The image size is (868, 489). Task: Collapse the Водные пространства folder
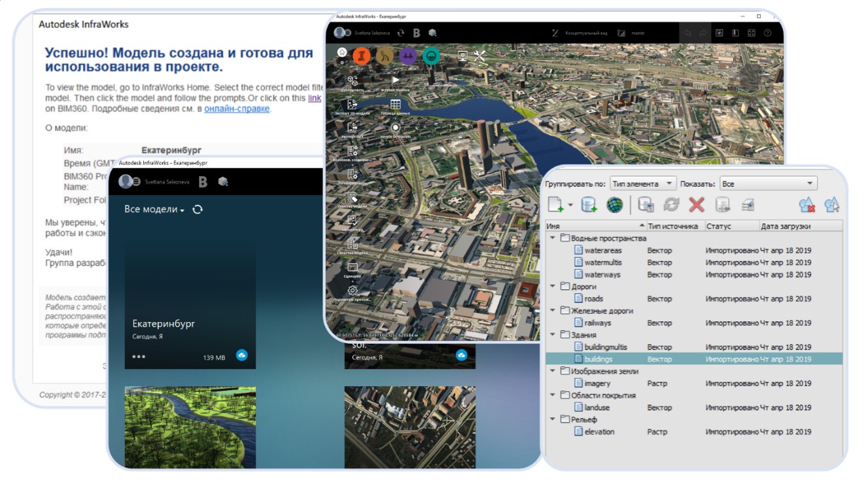(x=553, y=238)
